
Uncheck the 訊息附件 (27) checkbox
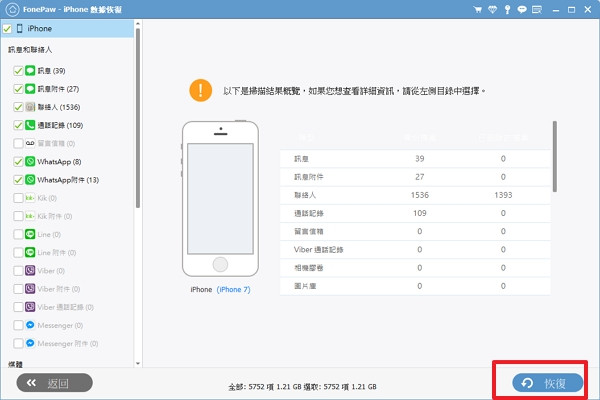tap(18, 89)
